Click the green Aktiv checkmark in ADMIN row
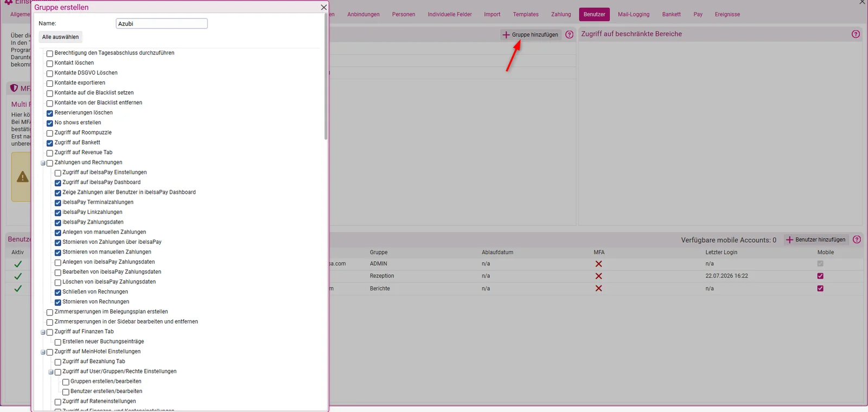The height and width of the screenshot is (412, 868). point(18,264)
